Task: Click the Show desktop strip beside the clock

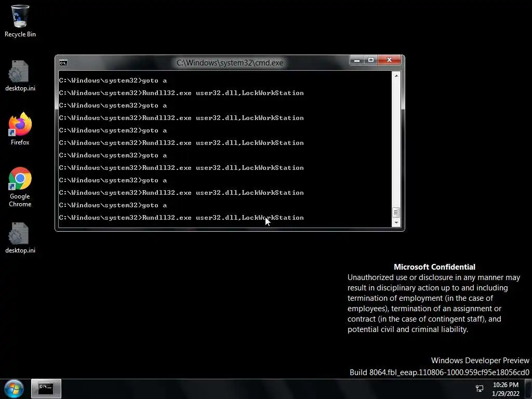Action: click(528, 389)
